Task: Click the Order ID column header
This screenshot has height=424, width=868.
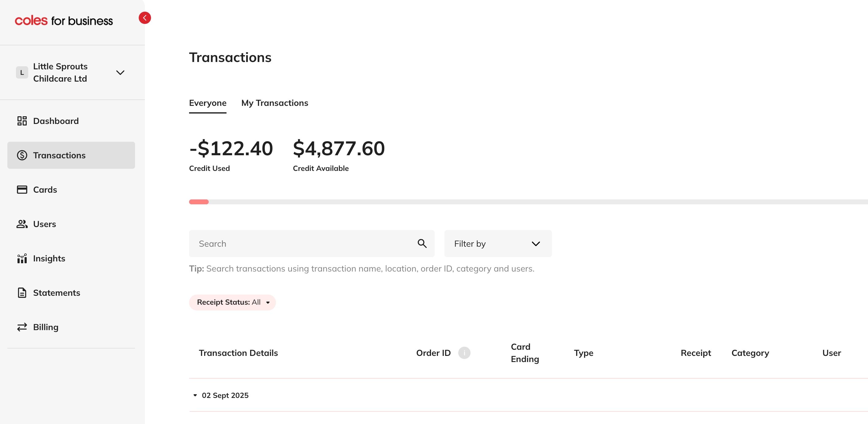Action: (x=433, y=353)
